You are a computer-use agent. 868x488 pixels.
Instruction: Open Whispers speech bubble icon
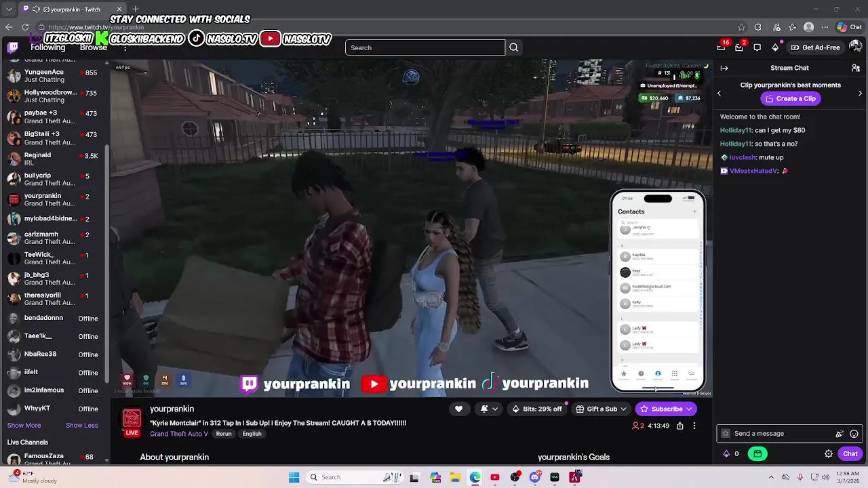[x=757, y=47]
